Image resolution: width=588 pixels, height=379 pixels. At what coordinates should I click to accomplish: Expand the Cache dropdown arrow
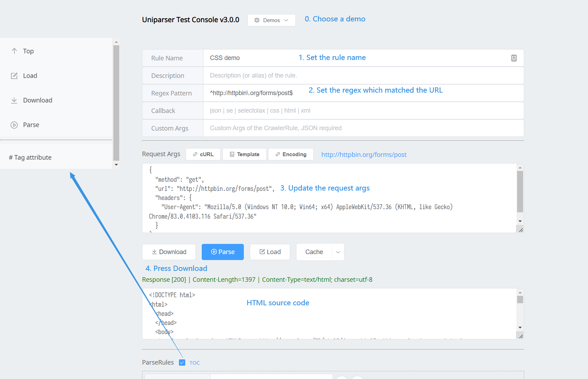click(x=338, y=252)
